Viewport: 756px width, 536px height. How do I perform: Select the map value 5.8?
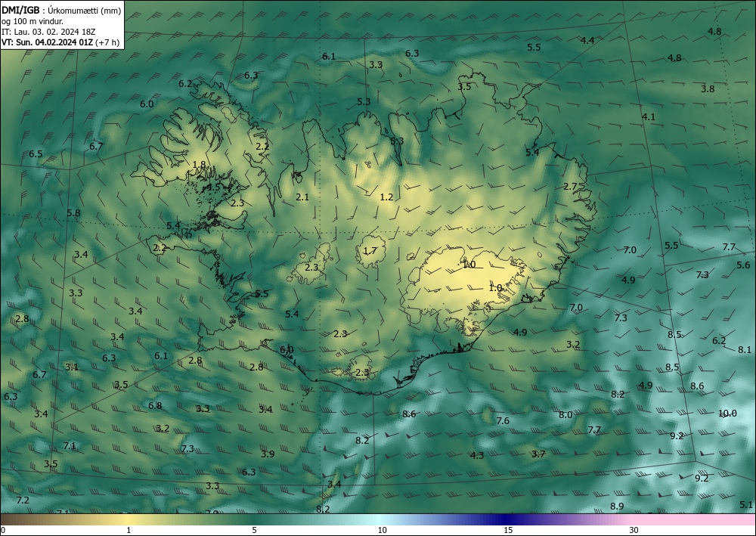(74, 213)
